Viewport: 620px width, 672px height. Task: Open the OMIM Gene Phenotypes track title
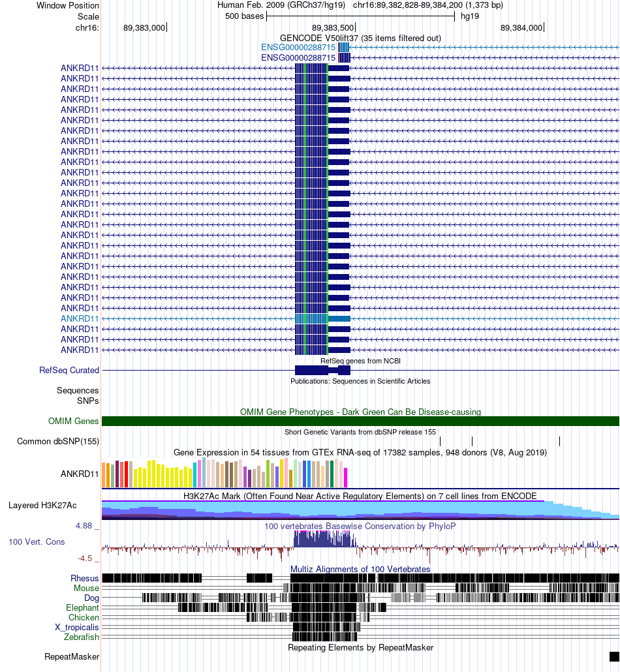tap(360, 412)
